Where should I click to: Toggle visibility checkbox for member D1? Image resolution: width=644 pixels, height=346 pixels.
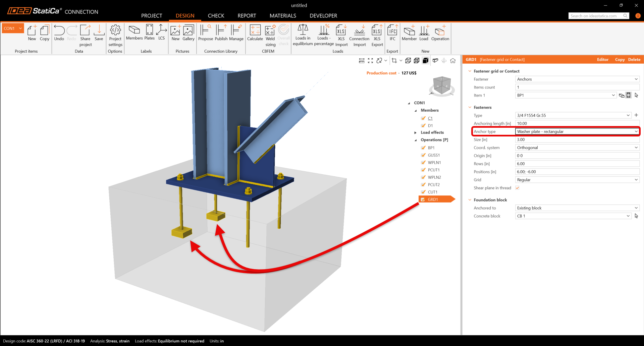pyautogui.click(x=423, y=126)
